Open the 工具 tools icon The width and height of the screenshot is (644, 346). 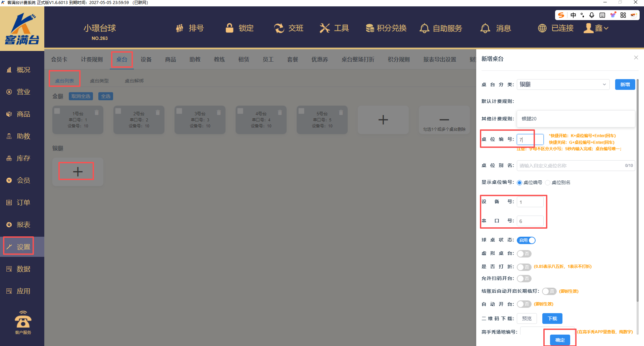[325, 28]
